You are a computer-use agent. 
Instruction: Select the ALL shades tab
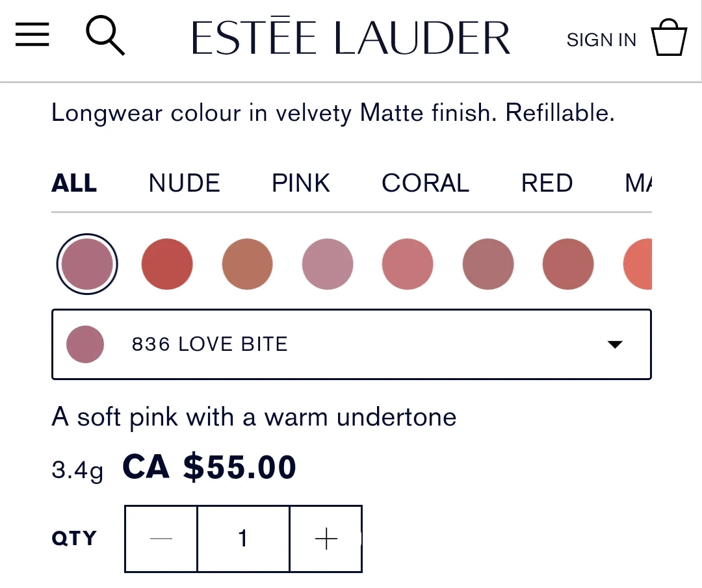pos(74,184)
